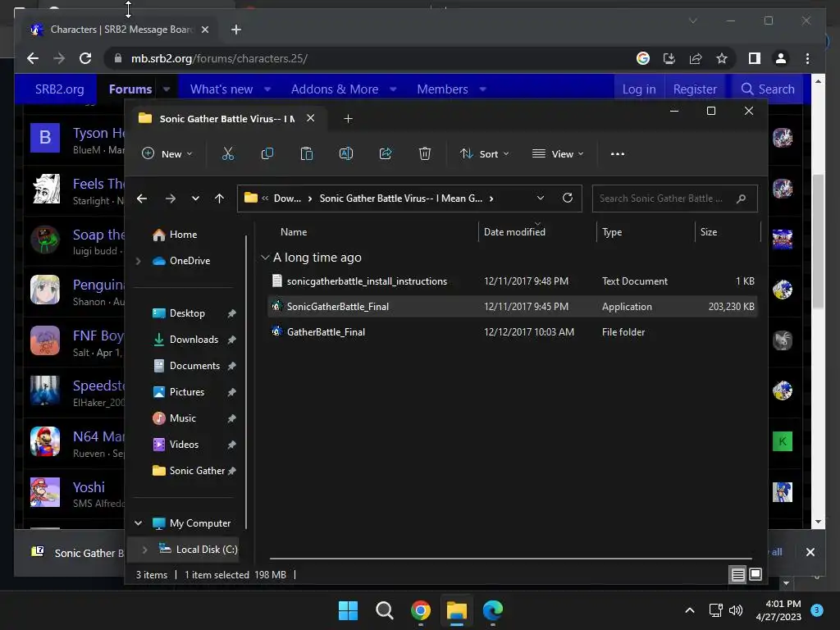Click the Delete trash icon in File Explorer
840x630 pixels.
(x=425, y=153)
